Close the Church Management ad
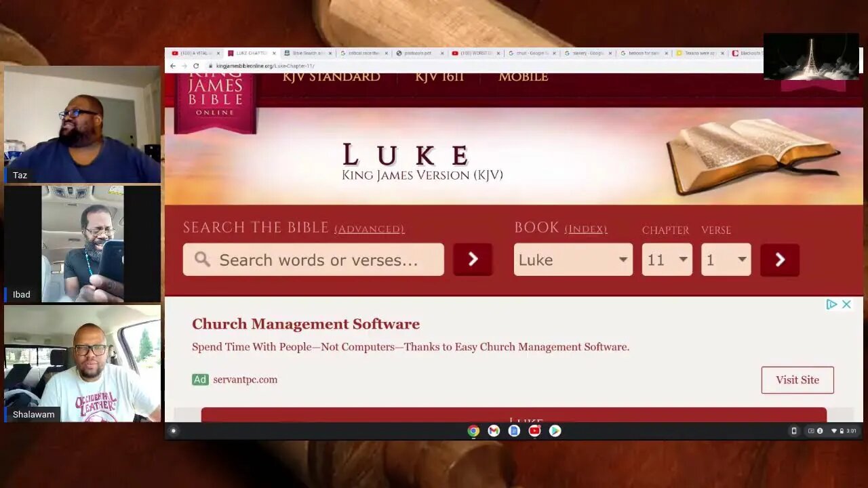868x488 pixels. click(846, 304)
